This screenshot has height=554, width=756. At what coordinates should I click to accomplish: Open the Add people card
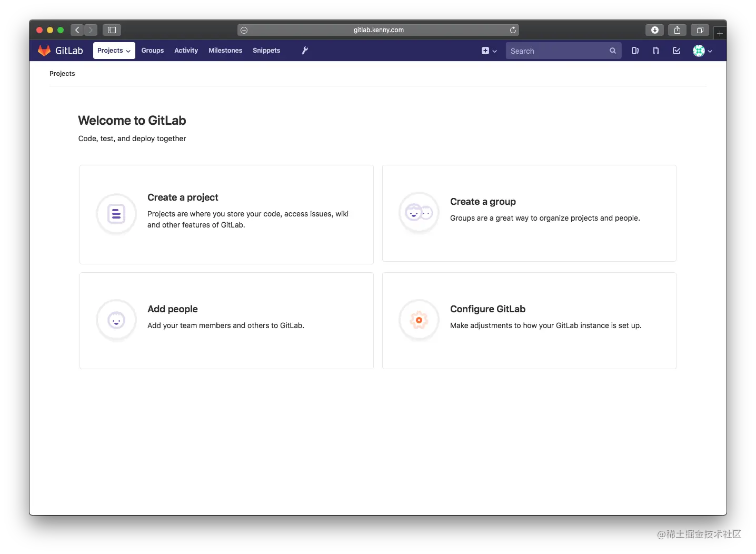point(226,321)
